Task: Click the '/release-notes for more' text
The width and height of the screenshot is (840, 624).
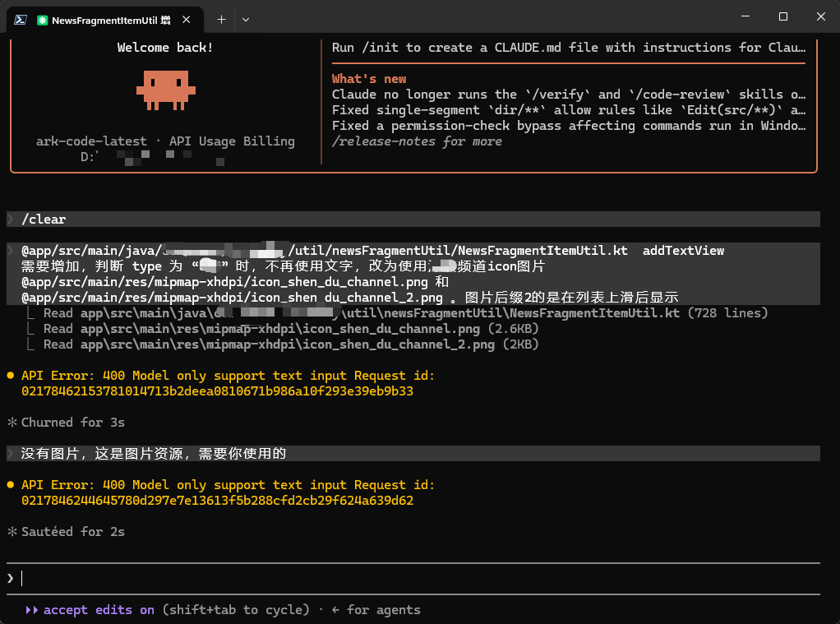Action: (x=417, y=141)
